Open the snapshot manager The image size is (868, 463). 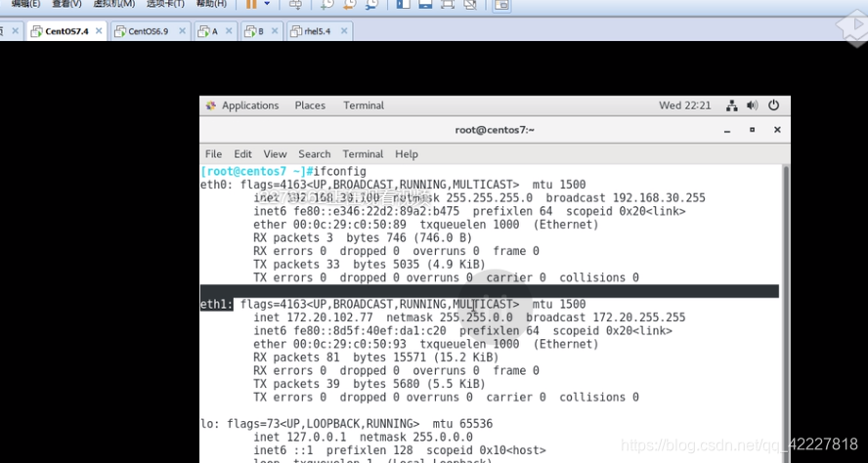371,5
